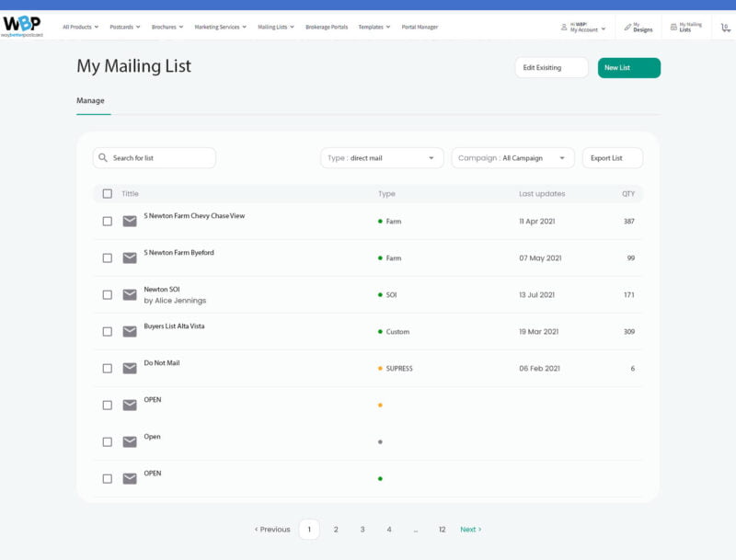Expand the Templates menu

(374, 27)
